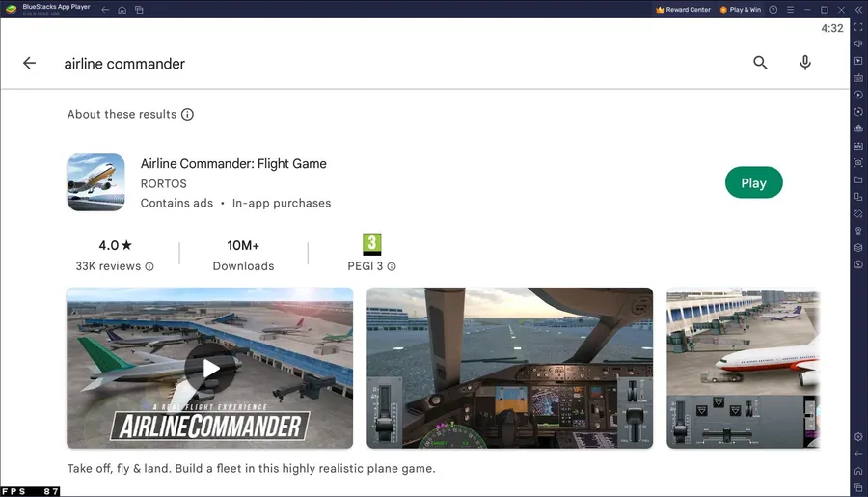Click the volume speaker icon in sidebar
Image resolution: width=868 pixels, height=497 pixels.
coord(858,43)
